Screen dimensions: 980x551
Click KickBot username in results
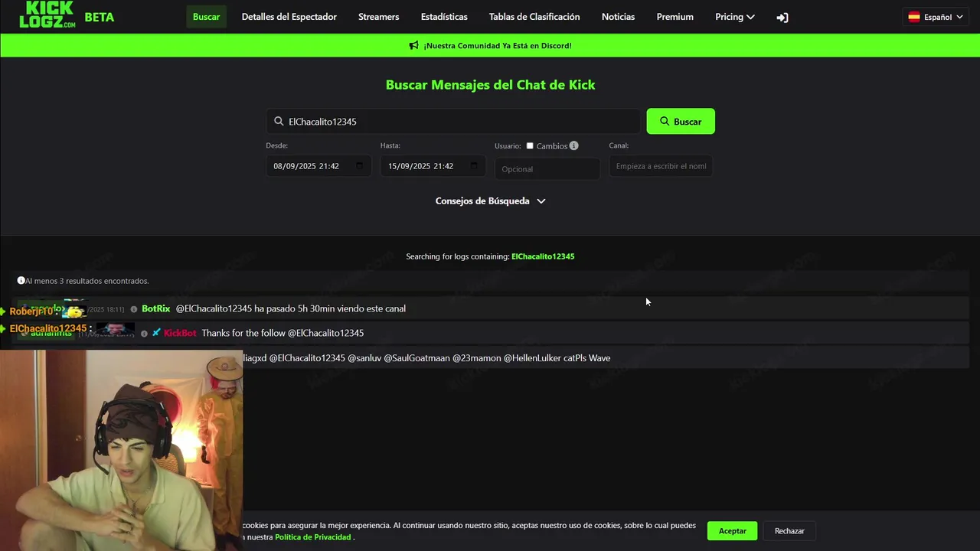click(180, 334)
